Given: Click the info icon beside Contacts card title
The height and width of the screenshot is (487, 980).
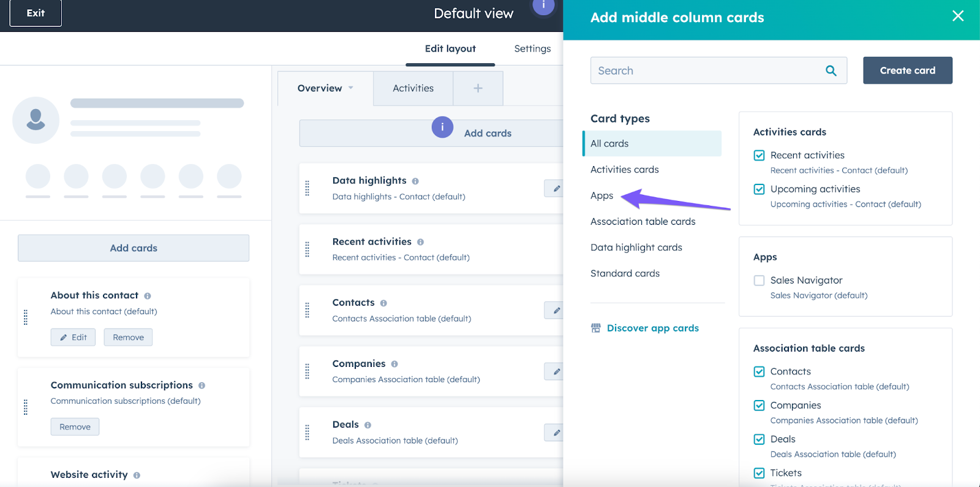Looking at the screenshot, I should point(383,303).
